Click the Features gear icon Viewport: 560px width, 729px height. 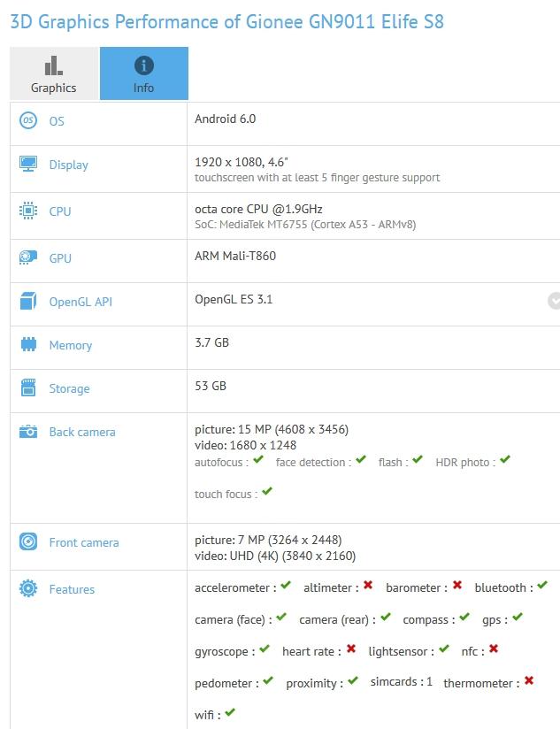coord(30,589)
